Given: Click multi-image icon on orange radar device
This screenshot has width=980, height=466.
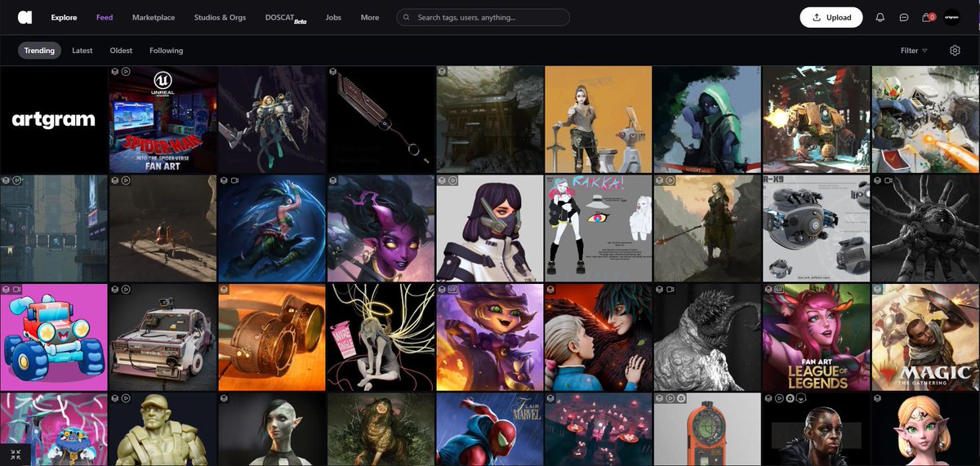Looking at the screenshot, I should [660, 397].
